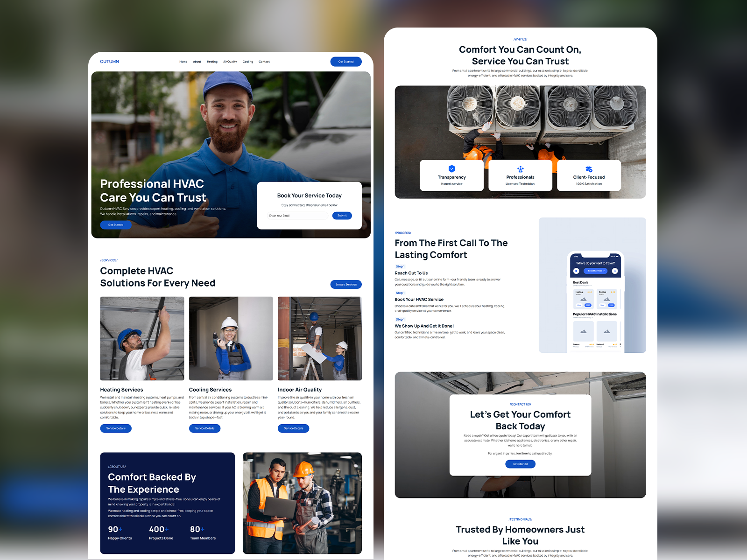The image size is (747, 560).
Task: Go to the Contact nav link
Action: pos(264,62)
